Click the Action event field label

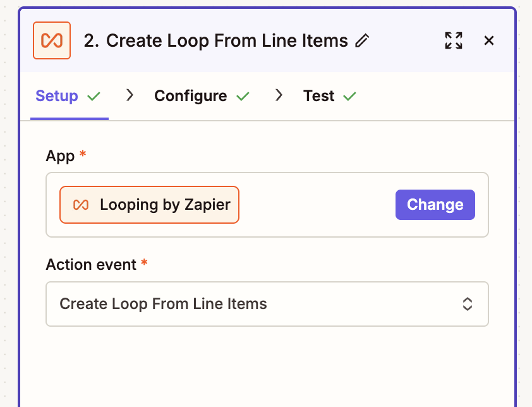(x=91, y=265)
